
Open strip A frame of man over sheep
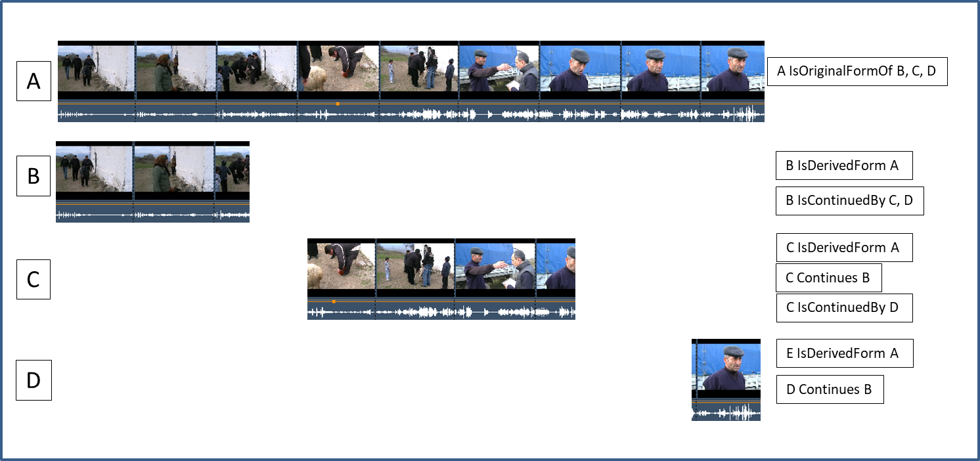(338, 69)
